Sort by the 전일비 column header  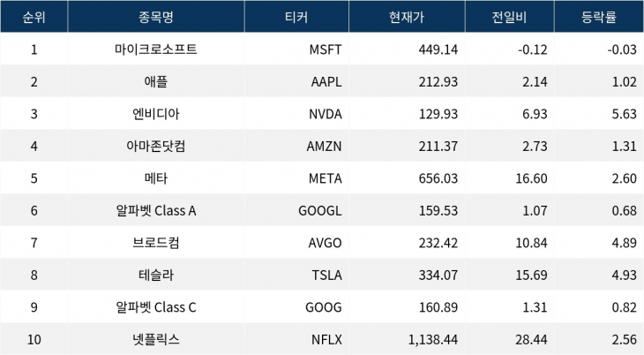click(x=509, y=17)
